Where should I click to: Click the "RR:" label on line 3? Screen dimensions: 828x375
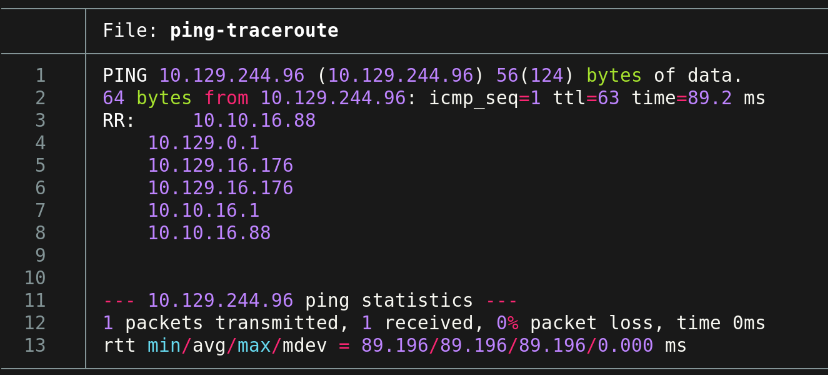119,121
